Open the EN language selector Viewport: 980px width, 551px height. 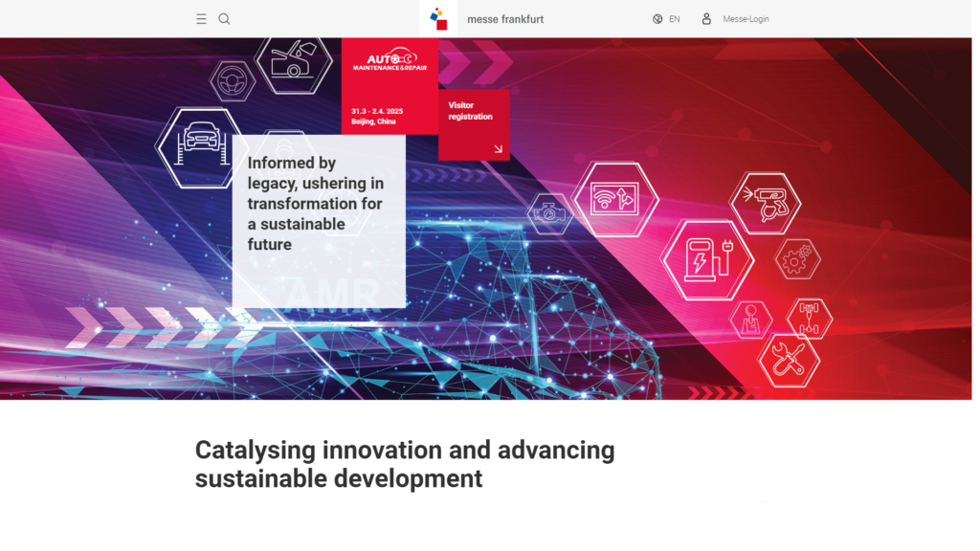point(675,19)
